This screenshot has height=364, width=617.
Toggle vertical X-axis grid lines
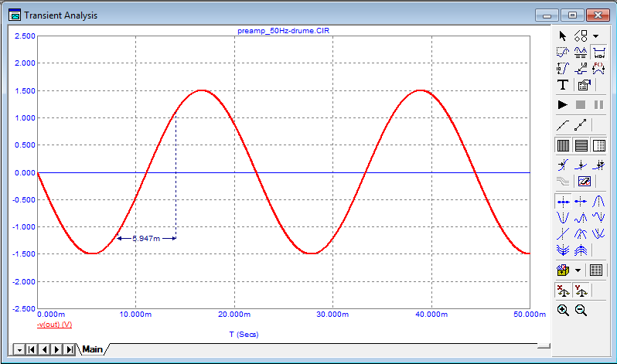tap(563, 145)
